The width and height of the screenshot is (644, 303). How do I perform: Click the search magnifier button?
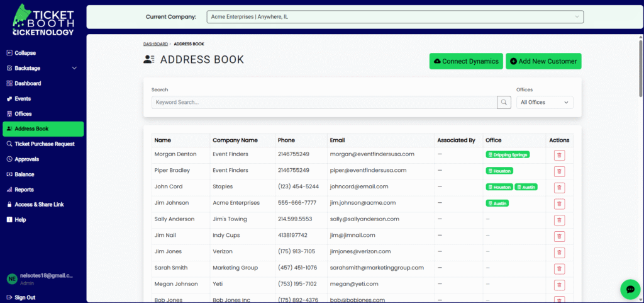pos(504,103)
